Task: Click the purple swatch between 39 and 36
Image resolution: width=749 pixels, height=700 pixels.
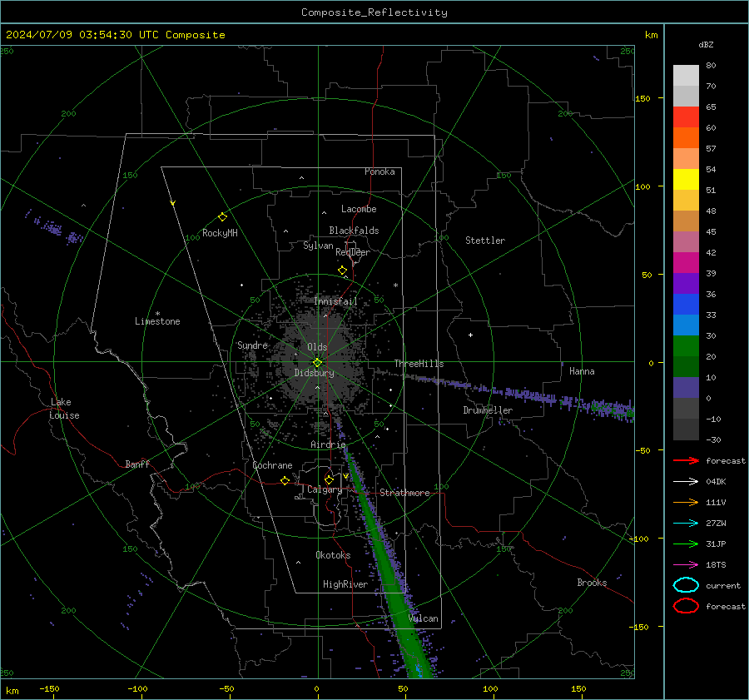Action: coord(686,283)
